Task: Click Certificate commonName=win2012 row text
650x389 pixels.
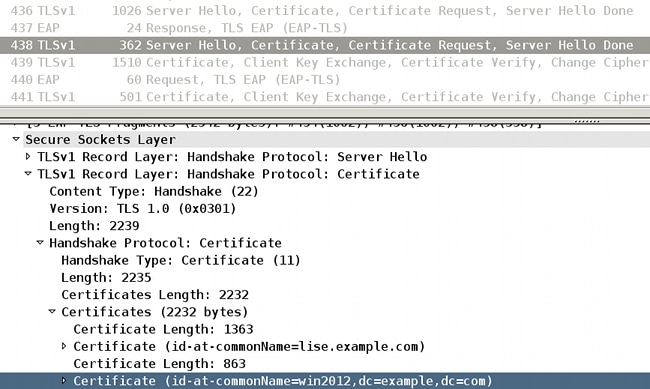Action: pyautogui.click(x=283, y=381)
